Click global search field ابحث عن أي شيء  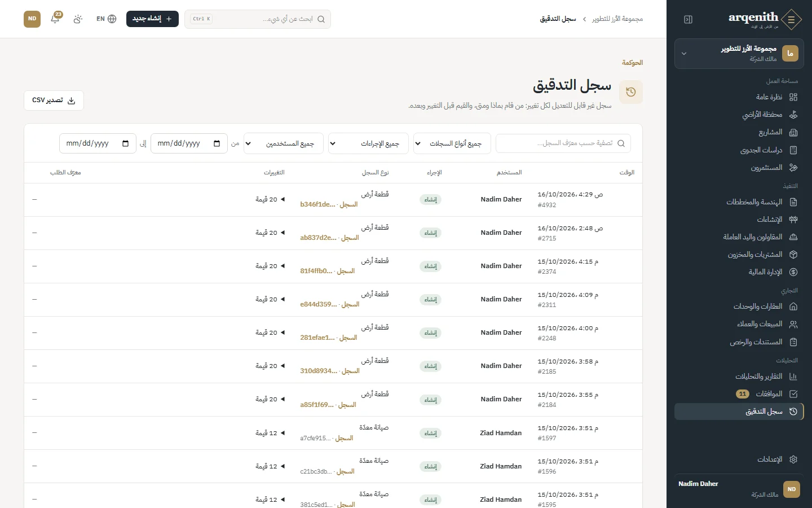pyautogui.click(x=258, y=19)
